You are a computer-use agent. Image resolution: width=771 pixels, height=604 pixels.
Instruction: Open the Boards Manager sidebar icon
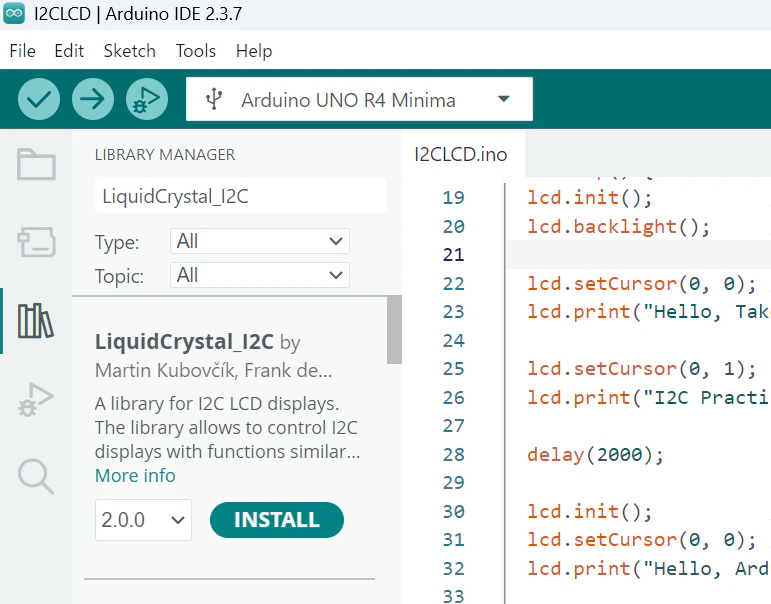(36, 242)
